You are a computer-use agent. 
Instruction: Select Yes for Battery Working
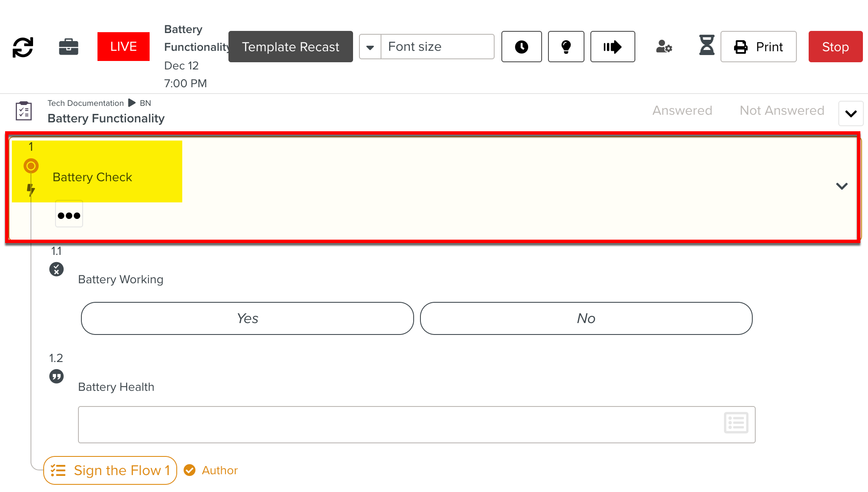click(247, 318)
